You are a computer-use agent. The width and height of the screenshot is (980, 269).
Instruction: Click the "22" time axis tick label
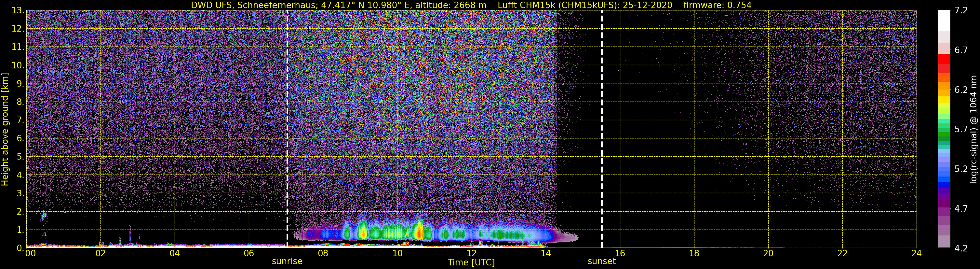[842, 253]
